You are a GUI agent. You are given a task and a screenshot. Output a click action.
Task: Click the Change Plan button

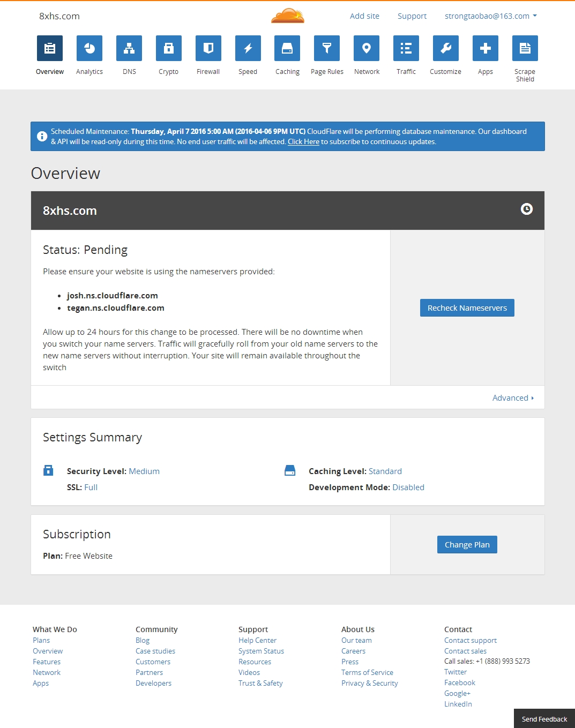[x=467, y=545]
